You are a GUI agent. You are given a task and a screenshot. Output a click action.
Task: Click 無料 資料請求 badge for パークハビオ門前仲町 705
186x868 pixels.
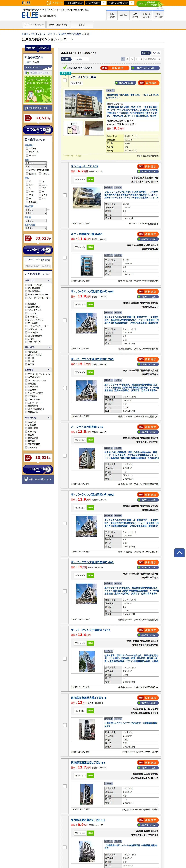pos(148,427)
